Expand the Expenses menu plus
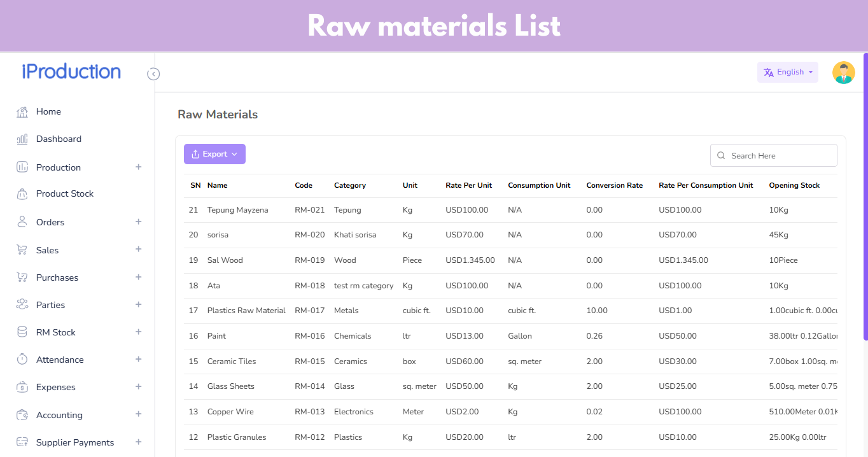Viewport: 868px width, 457px height. (x=138, y=386)
